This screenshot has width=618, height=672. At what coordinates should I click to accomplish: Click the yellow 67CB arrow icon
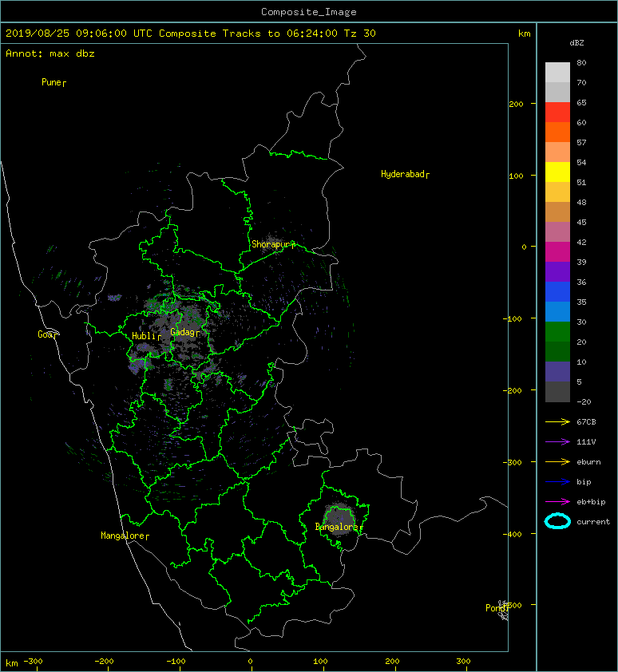(x=557, y=421)
